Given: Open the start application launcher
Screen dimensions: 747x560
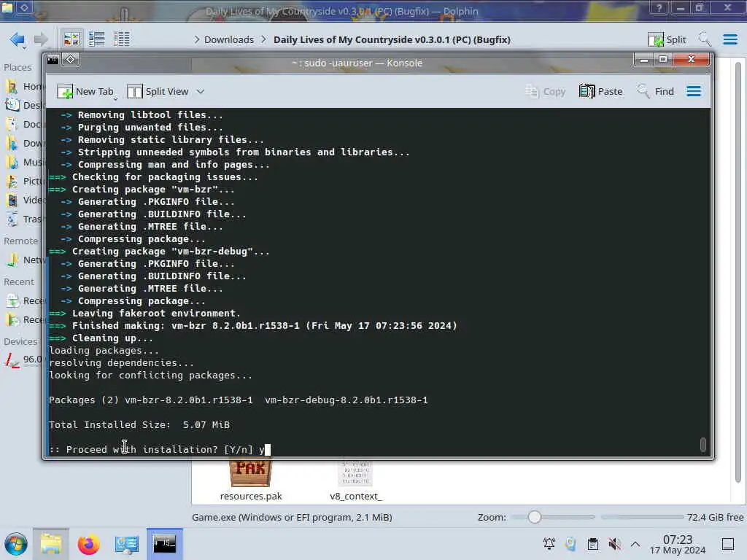Looking at the screenshot, I should [16, 544].
